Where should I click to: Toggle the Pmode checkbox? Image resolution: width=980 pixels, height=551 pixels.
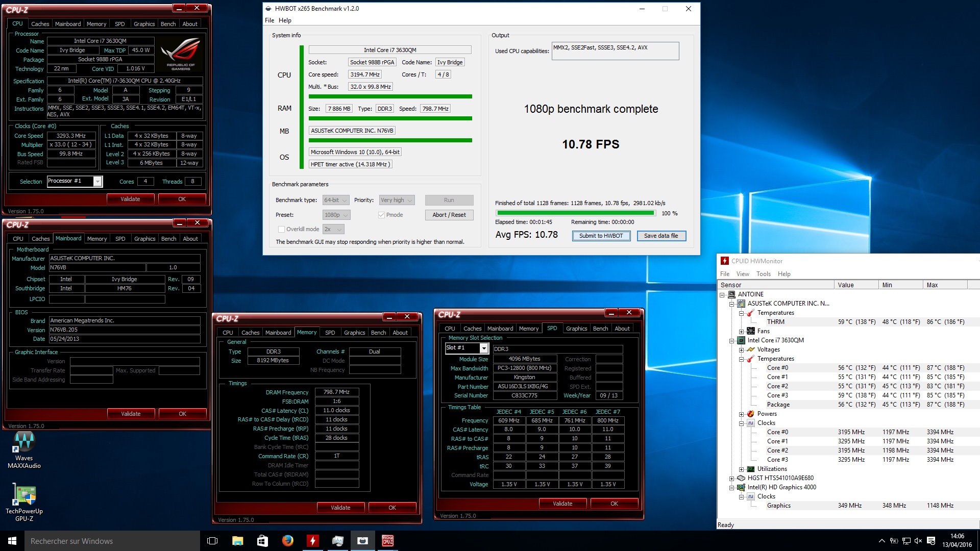point(381,215)
